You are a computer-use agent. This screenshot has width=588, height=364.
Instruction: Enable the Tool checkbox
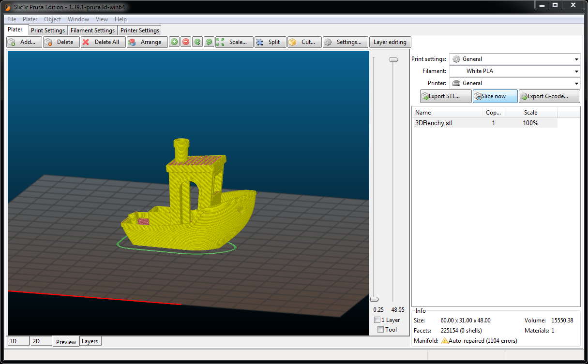click(x=380, y=329)
